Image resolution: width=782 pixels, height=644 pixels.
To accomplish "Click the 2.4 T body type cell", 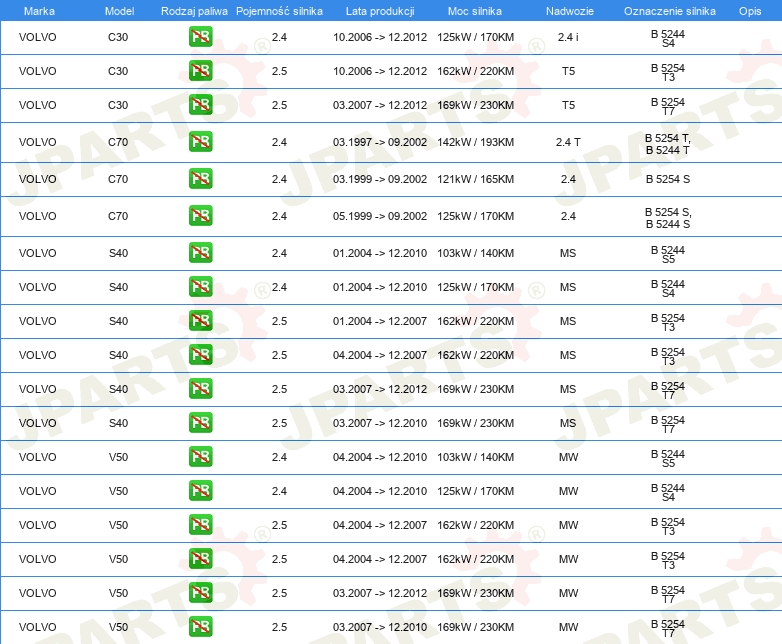I will (568, 142).
